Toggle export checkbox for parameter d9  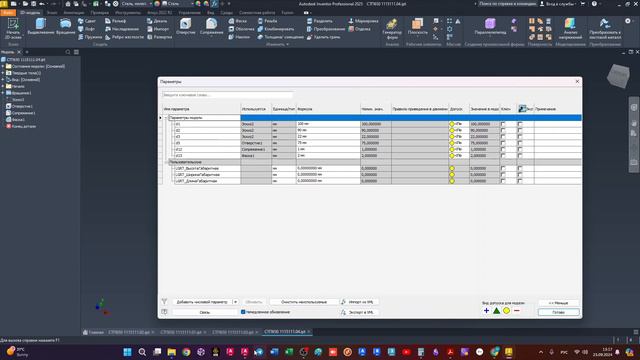(x=520, y=143)
